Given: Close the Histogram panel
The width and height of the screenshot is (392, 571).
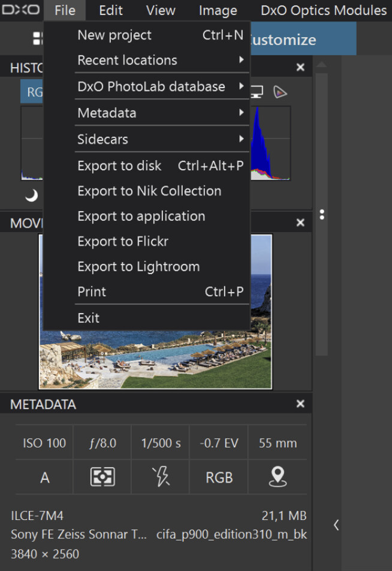Looking at the screenshot, I should [x=300, y=67].
